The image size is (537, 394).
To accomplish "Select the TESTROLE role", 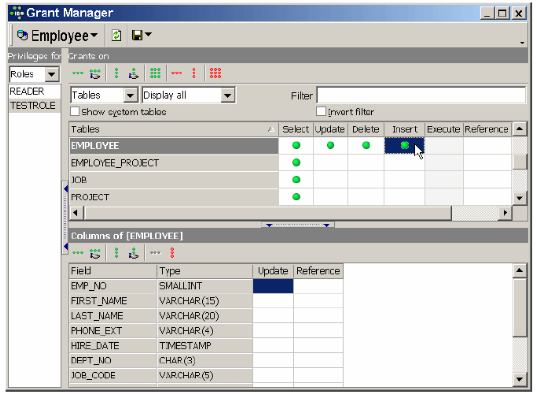I will [x=35, y=106].
